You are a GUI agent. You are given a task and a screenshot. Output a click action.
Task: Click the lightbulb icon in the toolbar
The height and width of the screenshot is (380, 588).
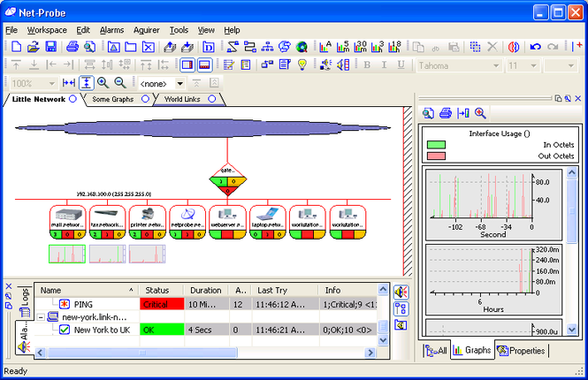(x=302, y=65)
